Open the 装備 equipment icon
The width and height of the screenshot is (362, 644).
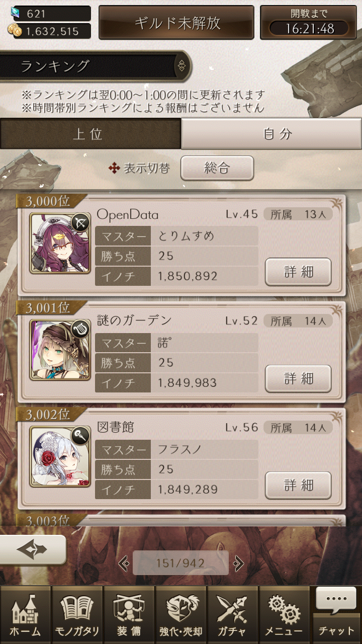click(x=129, y=615)
